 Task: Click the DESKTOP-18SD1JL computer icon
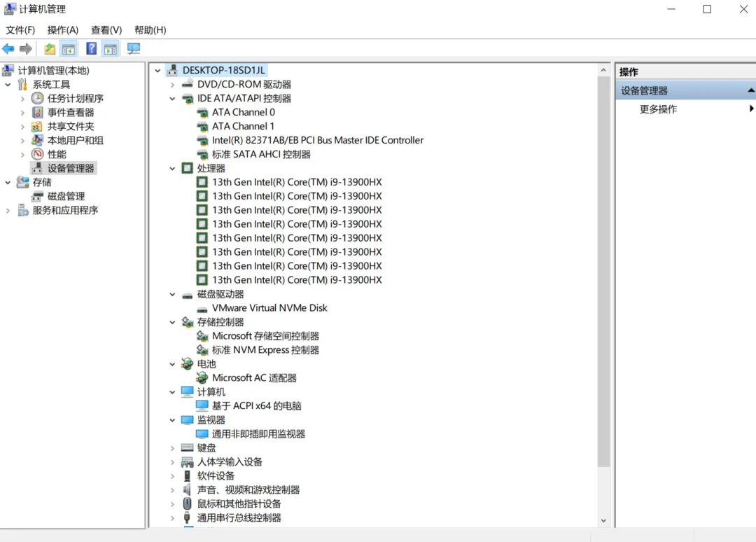172,71
